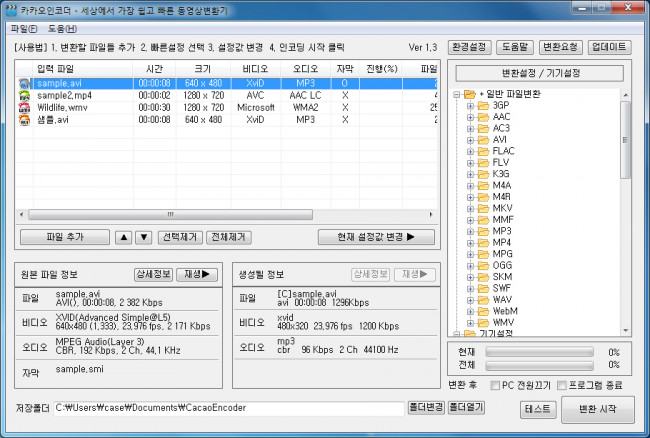This screenshot has height=438, width=650.
Task: Click the 저장폴더 path input field
Action: pyautogui.click(x=228, y=408)
